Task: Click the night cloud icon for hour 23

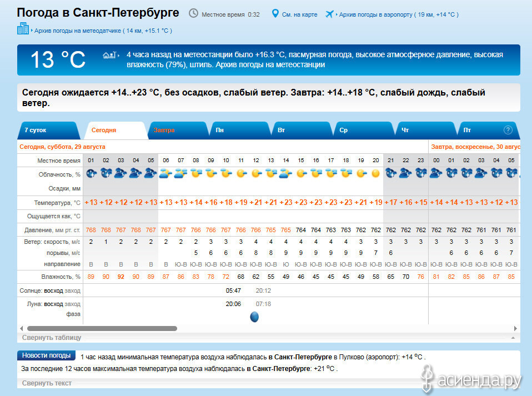Action: pos(421,174)
